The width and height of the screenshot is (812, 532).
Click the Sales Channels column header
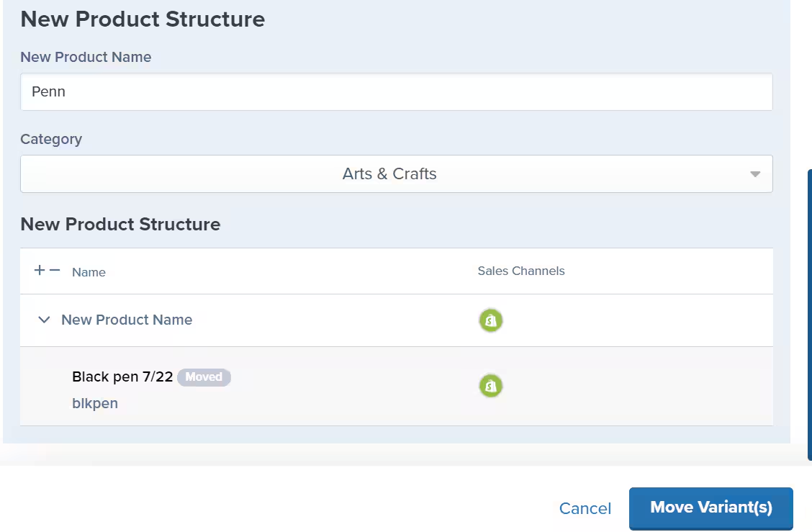521,271
